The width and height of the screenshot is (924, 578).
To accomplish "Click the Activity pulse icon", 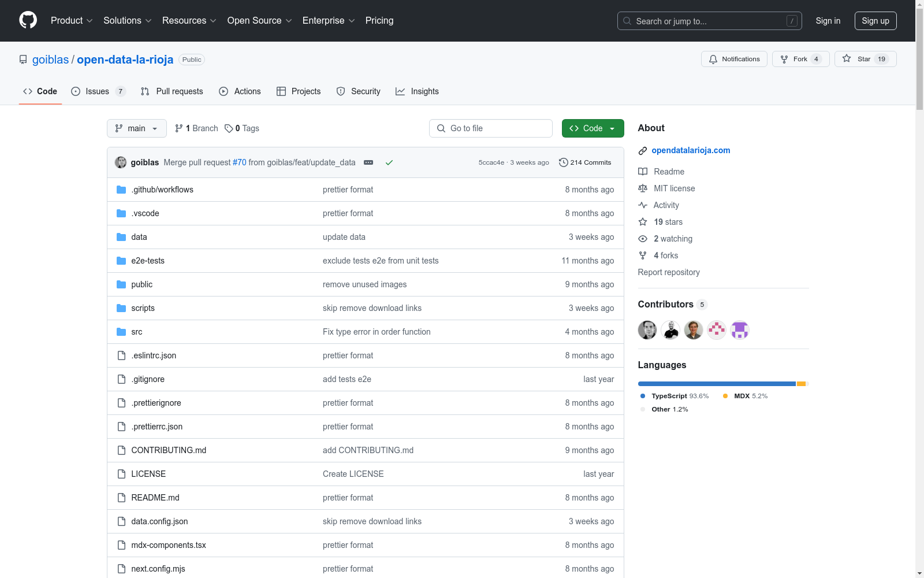I will coord(643,205).
